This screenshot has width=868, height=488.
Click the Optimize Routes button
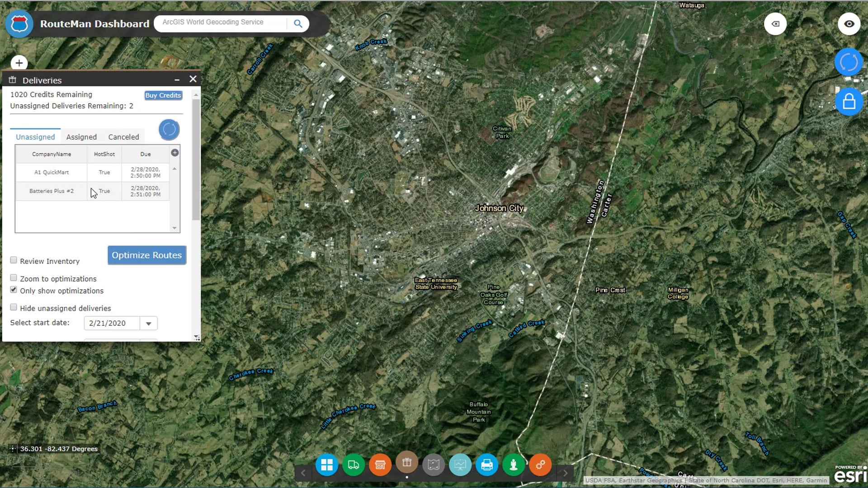(146, 255)
